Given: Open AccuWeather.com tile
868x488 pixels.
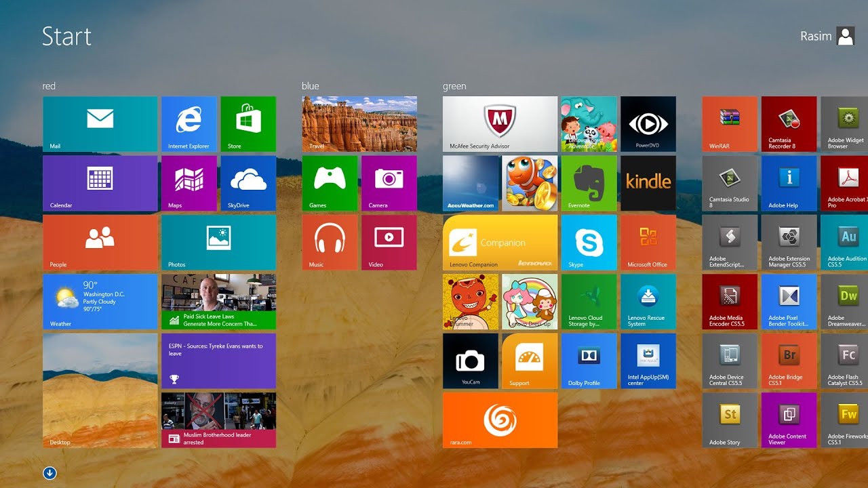Looking at the screenshot, I should [x=471, y=183].
